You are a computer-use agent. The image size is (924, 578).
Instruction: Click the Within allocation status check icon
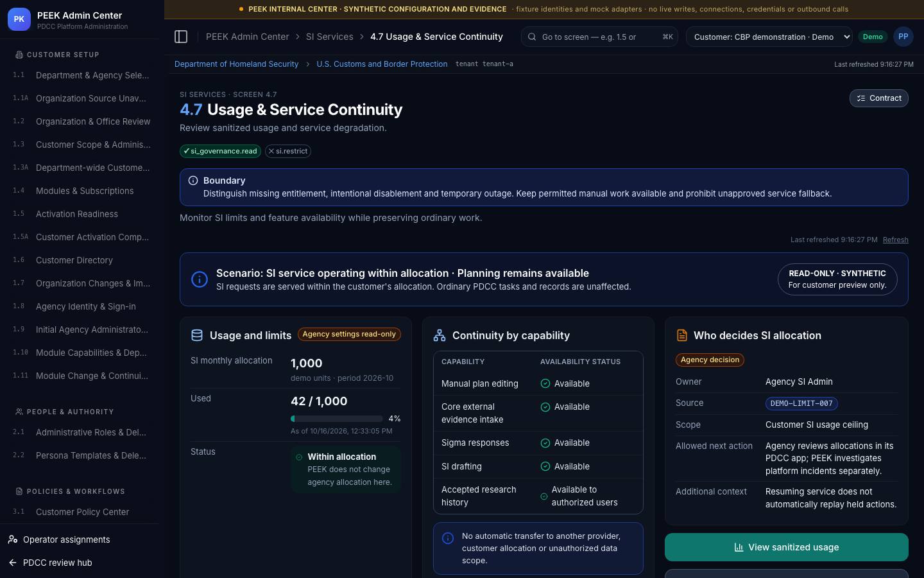tap(299, 457)
